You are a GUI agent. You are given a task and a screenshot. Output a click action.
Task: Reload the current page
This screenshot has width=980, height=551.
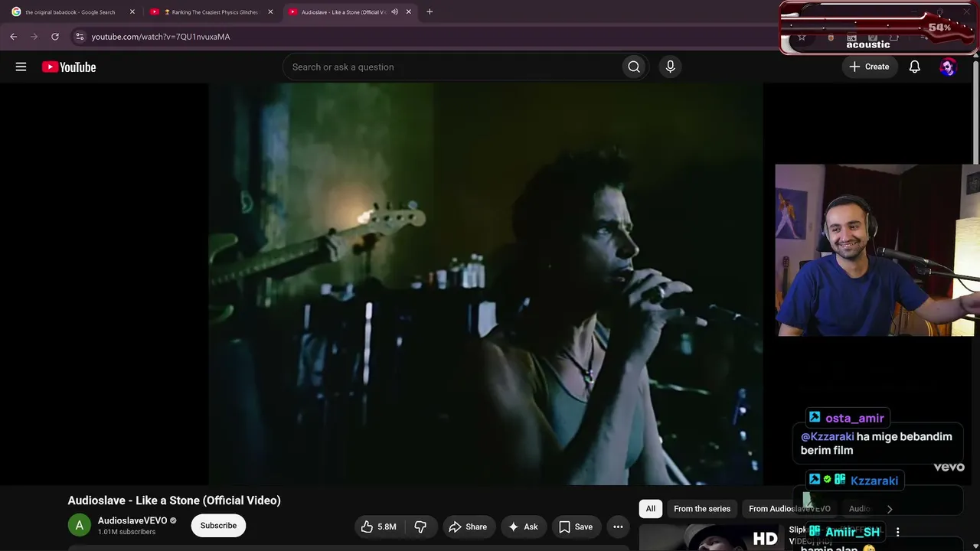tap(54, 36)
